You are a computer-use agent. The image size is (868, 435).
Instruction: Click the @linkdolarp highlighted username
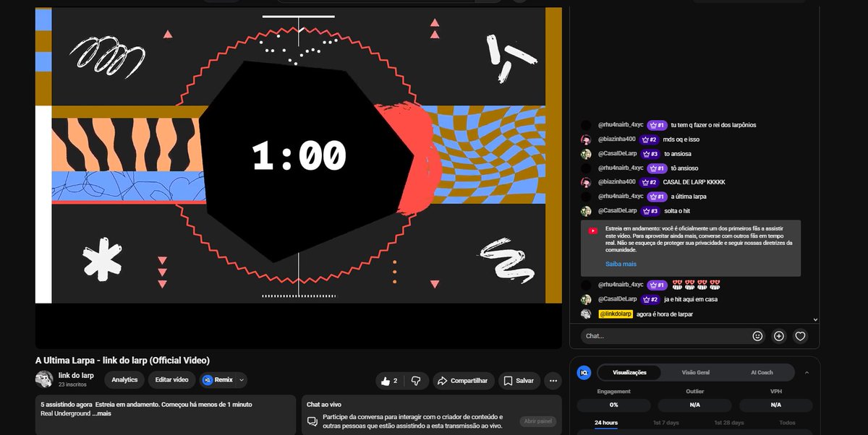(x=616, y=314)
